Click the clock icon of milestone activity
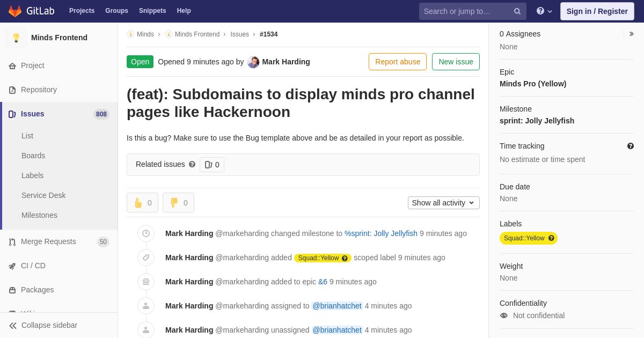The image size is (644, 338). (146, 233)
